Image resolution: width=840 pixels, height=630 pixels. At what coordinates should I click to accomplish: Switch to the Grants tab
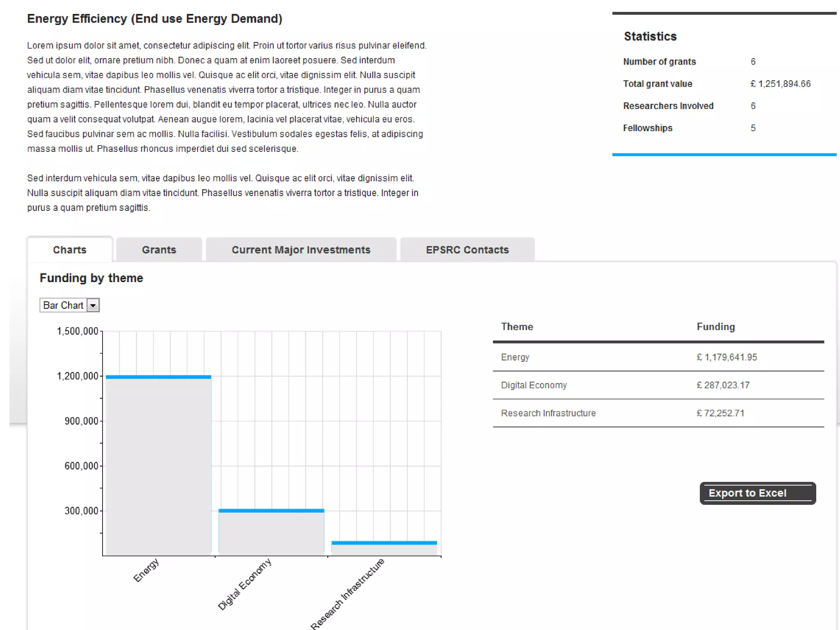[x=159, y=249]
